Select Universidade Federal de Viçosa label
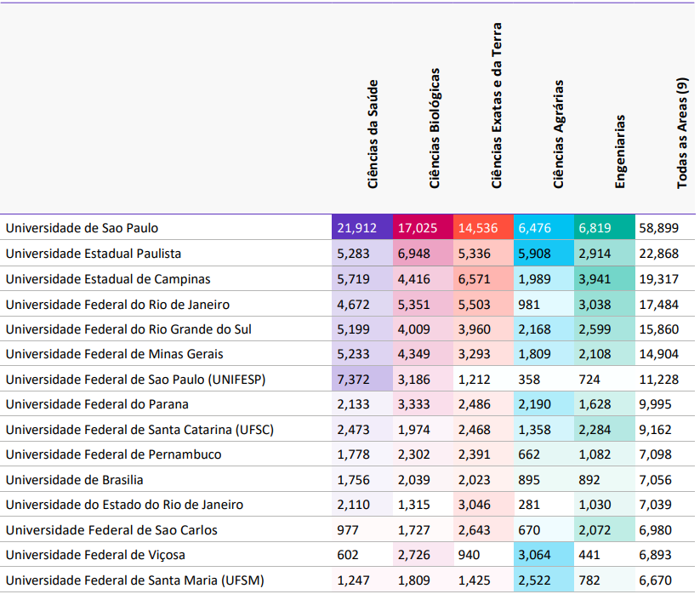Screen dimensions: 700x600 click(95, 554)
